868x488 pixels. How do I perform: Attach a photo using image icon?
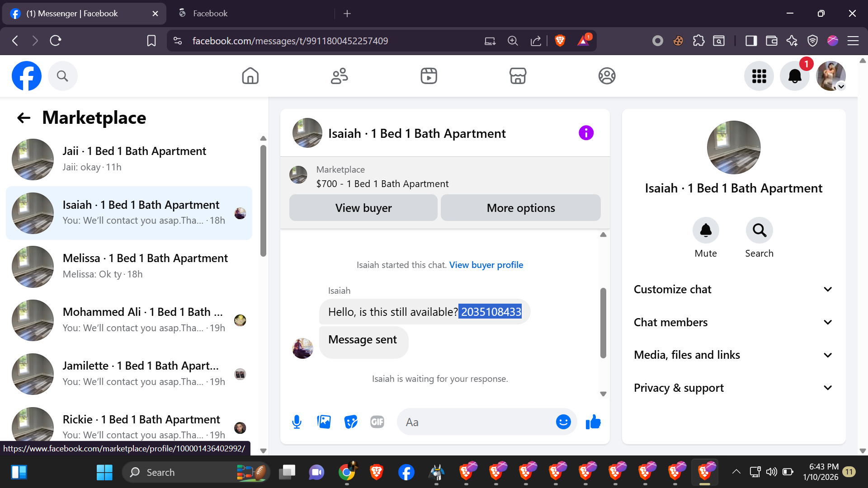pos(324,422)
